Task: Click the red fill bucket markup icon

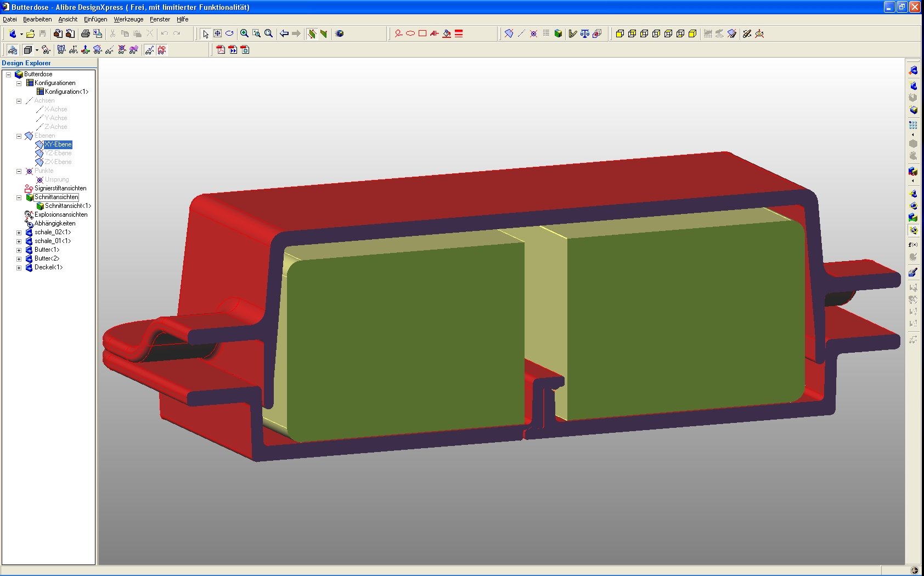Action: [447, 33]
